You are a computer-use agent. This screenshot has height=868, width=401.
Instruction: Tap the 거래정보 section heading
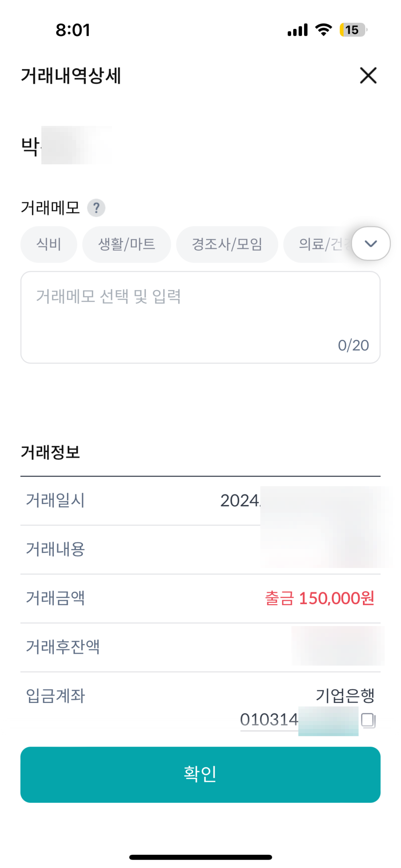point(51,452)
